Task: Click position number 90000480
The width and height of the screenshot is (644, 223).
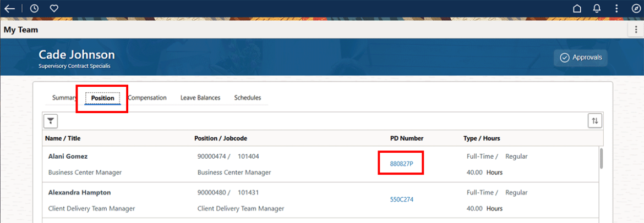Action: point(212,193)
